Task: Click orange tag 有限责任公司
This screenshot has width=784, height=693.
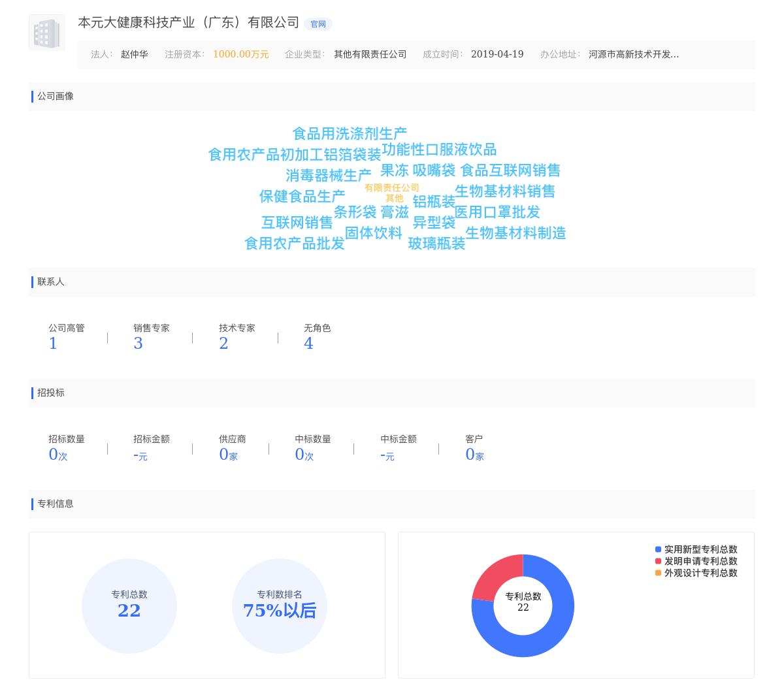Action: click(392, 188)
